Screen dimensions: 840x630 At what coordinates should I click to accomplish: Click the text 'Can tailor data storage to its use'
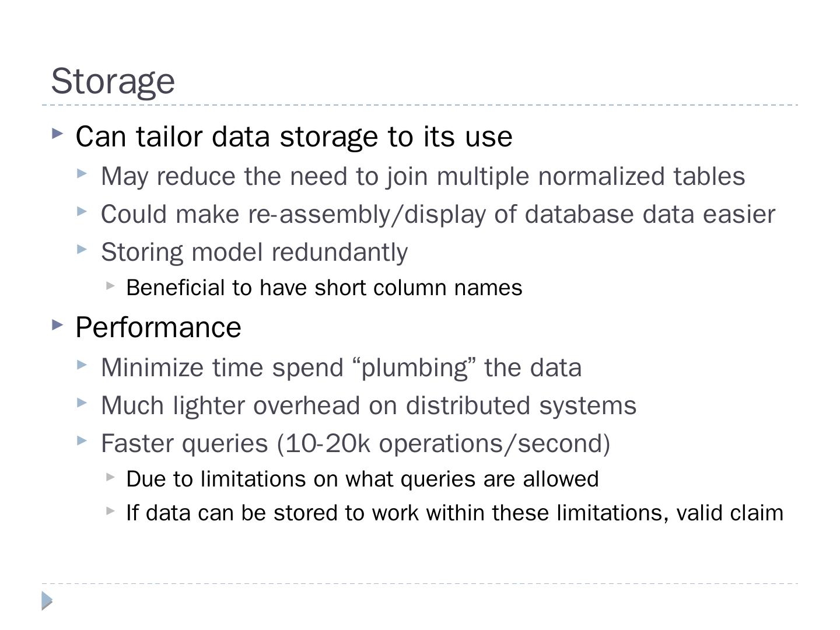click(294, 136)
